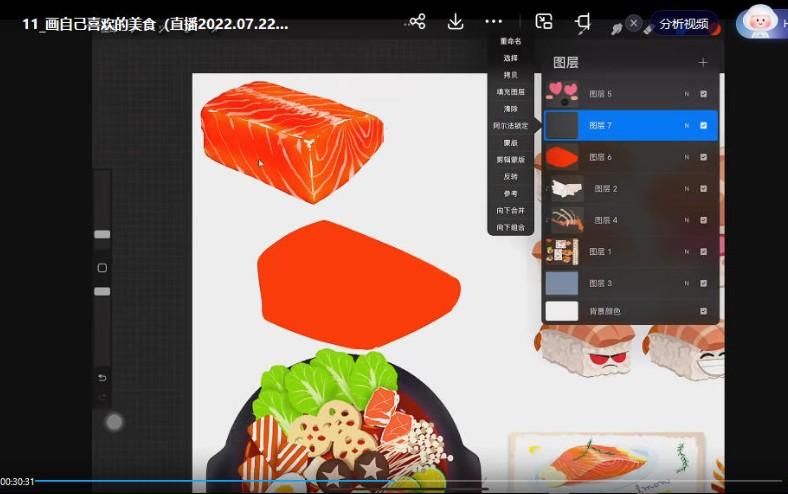This screenshot has height=494, width=788.
Task: Choose 阿尔法锁定 in layer menu
Action: (x=510, y=126)
